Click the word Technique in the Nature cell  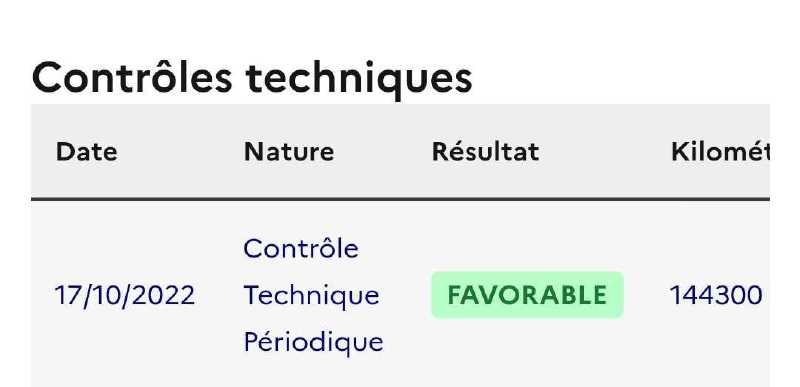311,296
